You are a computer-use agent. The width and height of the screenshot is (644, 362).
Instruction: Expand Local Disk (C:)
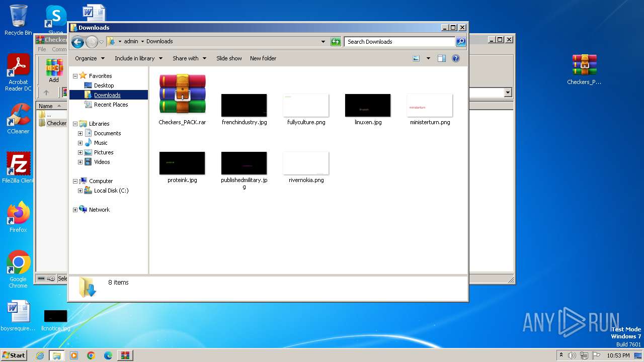tap(80, 191)
